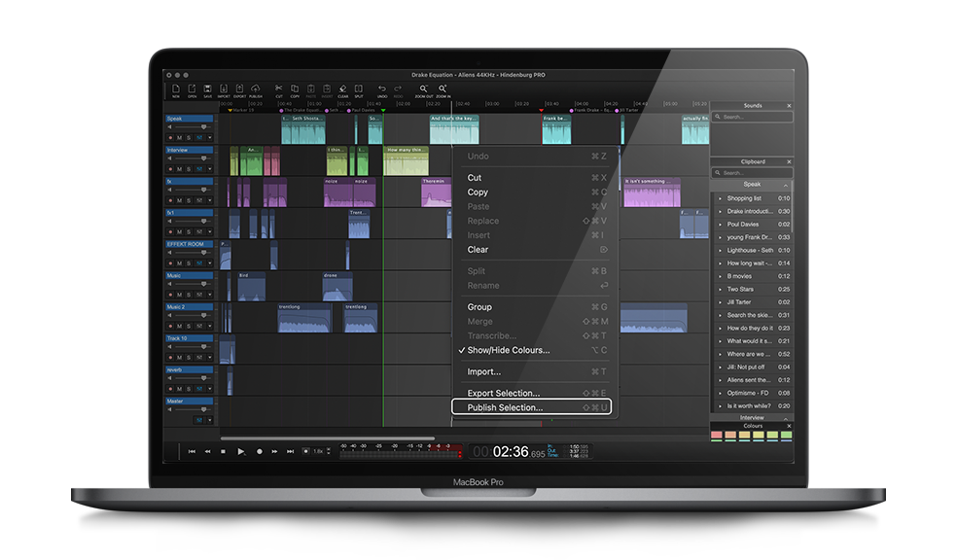Collapse the Speak clipboard group
This screenshot has height=560, width=957.
[751, 184]
